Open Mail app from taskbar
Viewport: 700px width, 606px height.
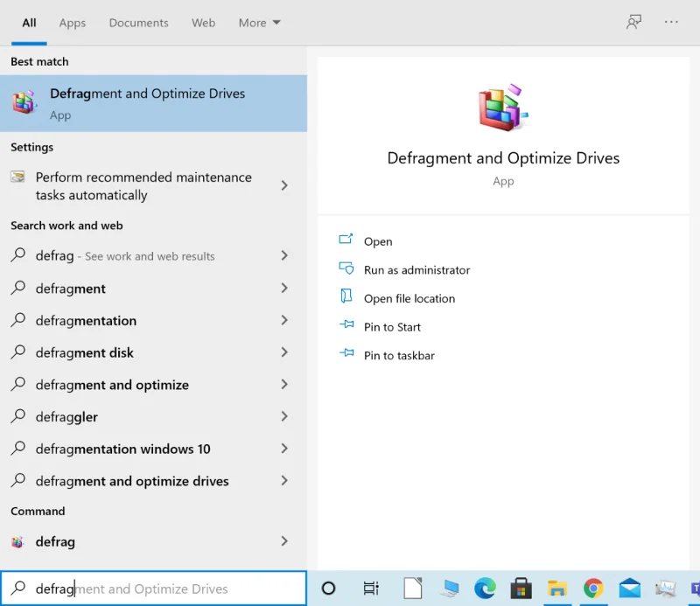[630, 589]
